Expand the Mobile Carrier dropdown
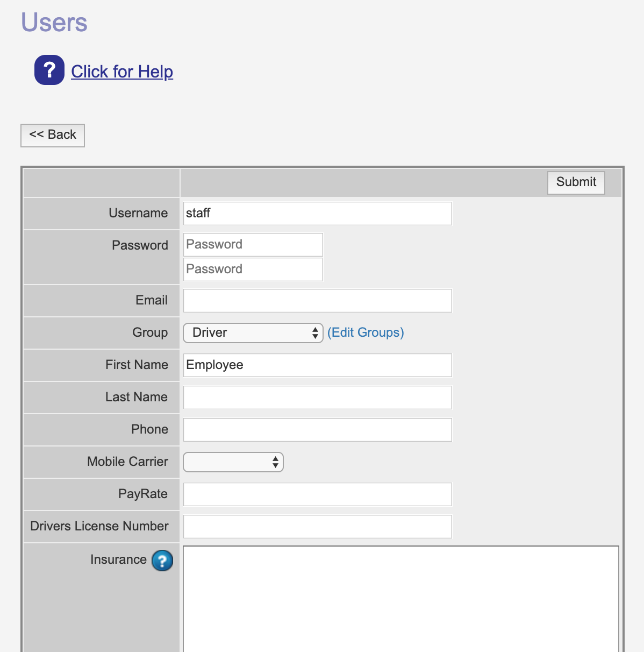The image size is (644, 652). pyautogui.click(x=233, y=462)
